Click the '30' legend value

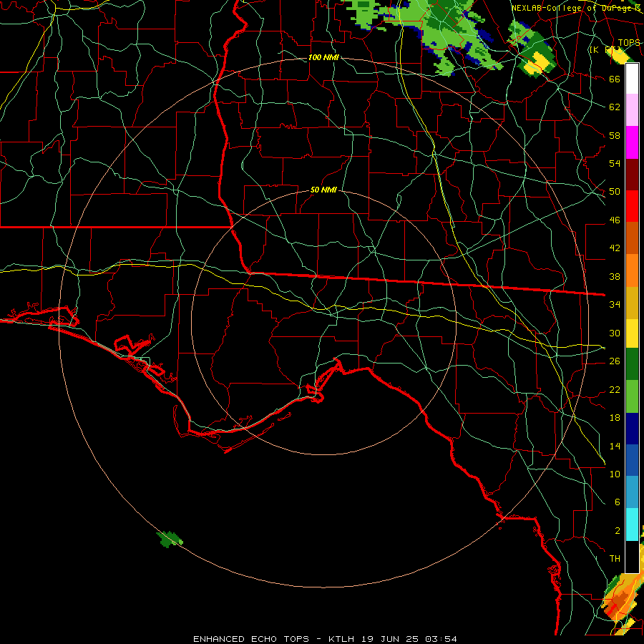pyautogui.click(x=615, y=333)
